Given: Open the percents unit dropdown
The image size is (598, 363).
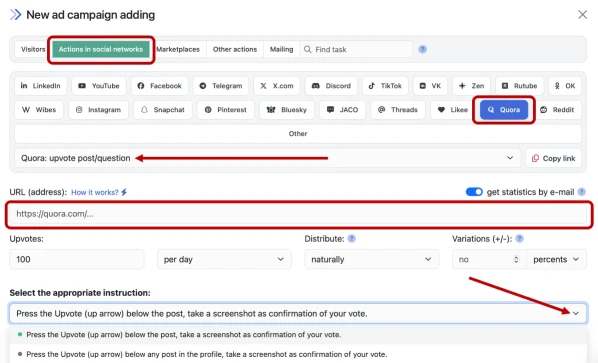Looking at the screenshot, I should pyautogui.click(x=556, y=259).
